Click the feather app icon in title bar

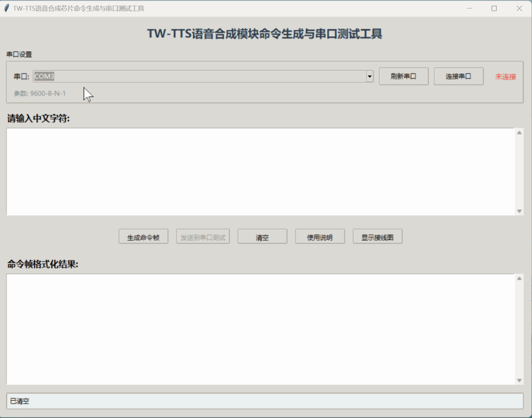tap(7, 9)
